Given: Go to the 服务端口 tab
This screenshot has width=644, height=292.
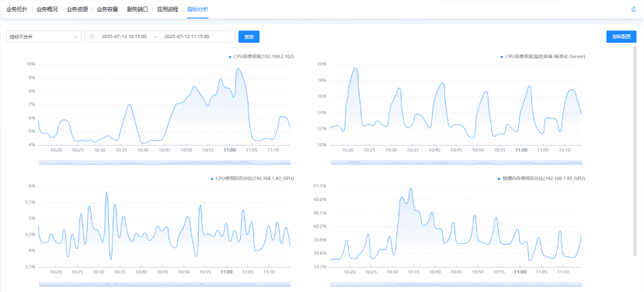Looking at the screenshot, I should point(138,9).
